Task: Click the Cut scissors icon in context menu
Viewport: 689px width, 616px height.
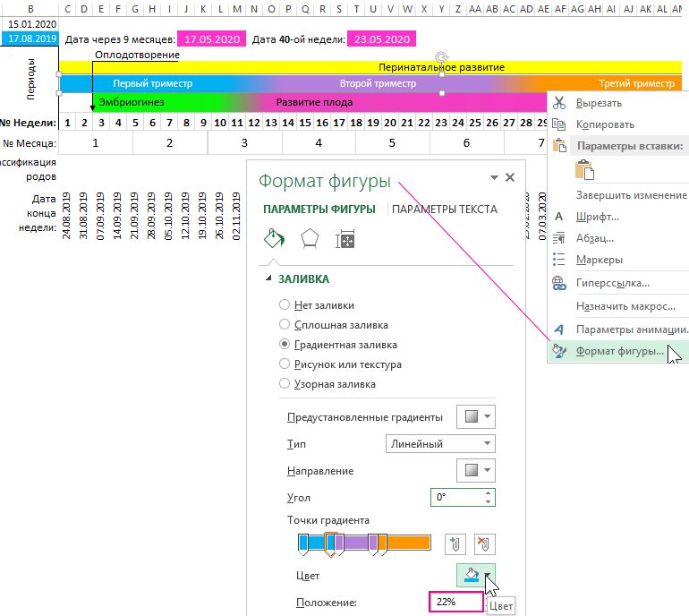Action: click(x=559, y=103)
